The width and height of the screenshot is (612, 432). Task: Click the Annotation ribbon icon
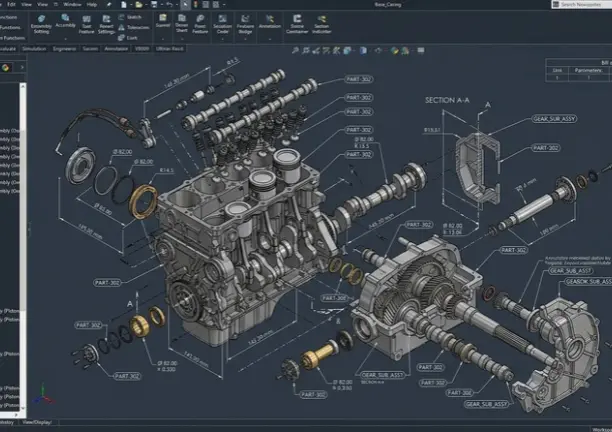(x=270, y=21)
